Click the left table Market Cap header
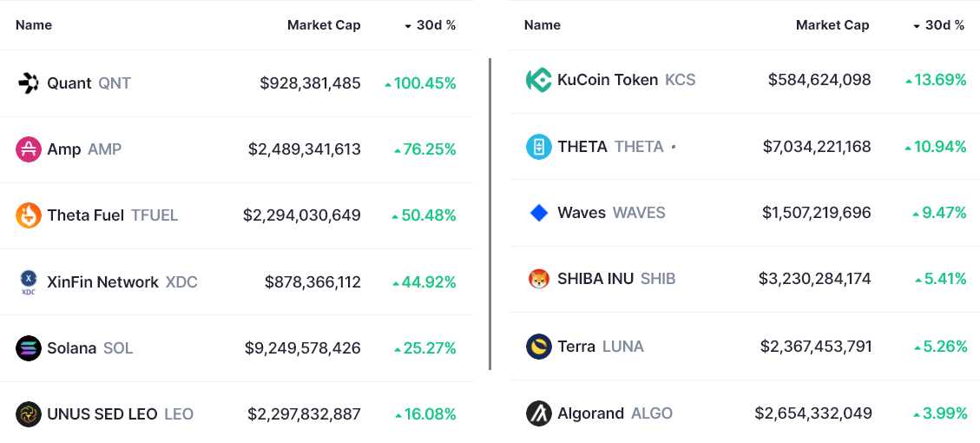 point(324,25)
